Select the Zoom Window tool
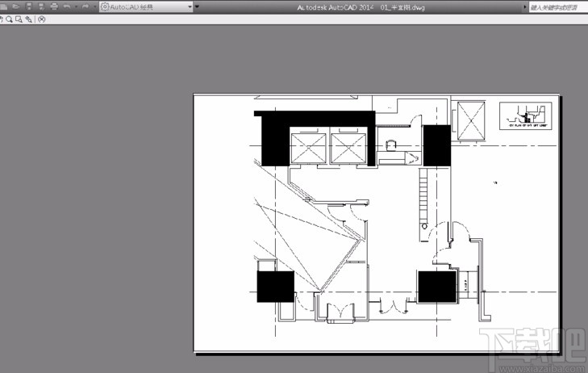588x373 pixels. coord(19,19)
